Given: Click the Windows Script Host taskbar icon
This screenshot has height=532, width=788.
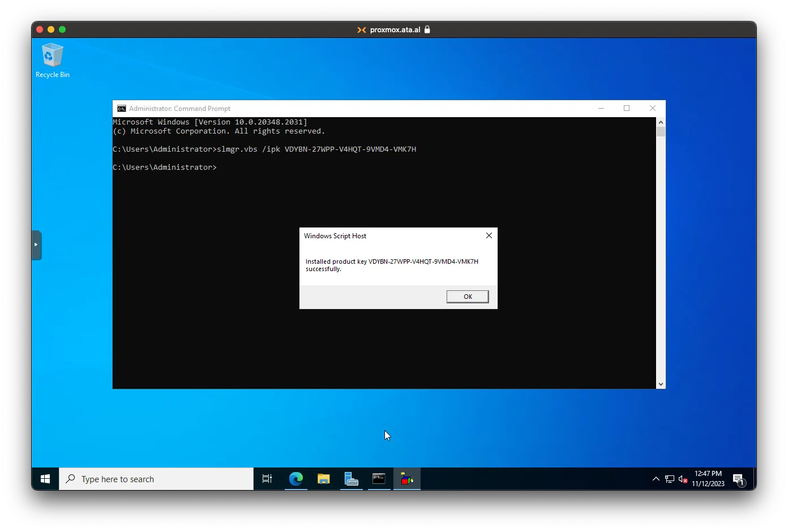Looking at the screenshot, I should [407, 479].
